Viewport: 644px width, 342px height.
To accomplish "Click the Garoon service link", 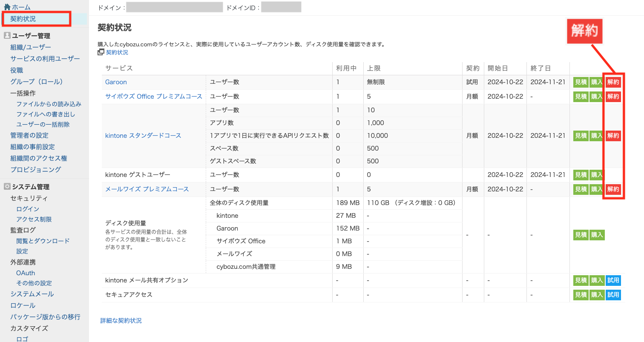I will click(x=116, y=82).
